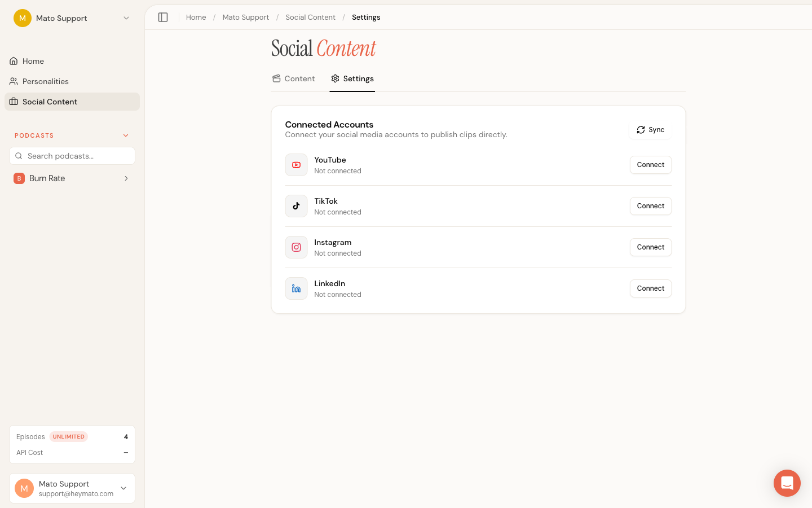Focus the Search podcasts field
Image resolution: width=812 pixels, height=508 pixels.
pyautogui.click(x=72, y=156)
